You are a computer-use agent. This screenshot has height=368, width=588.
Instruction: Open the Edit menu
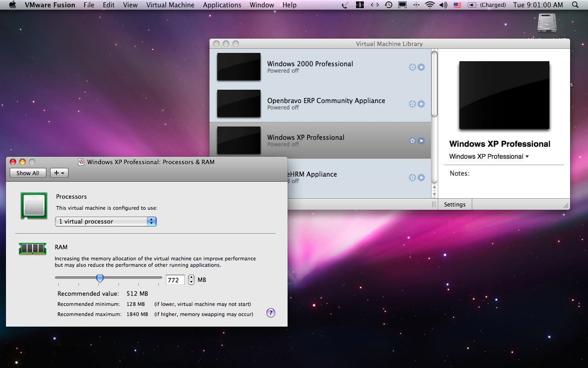point(109,5)
